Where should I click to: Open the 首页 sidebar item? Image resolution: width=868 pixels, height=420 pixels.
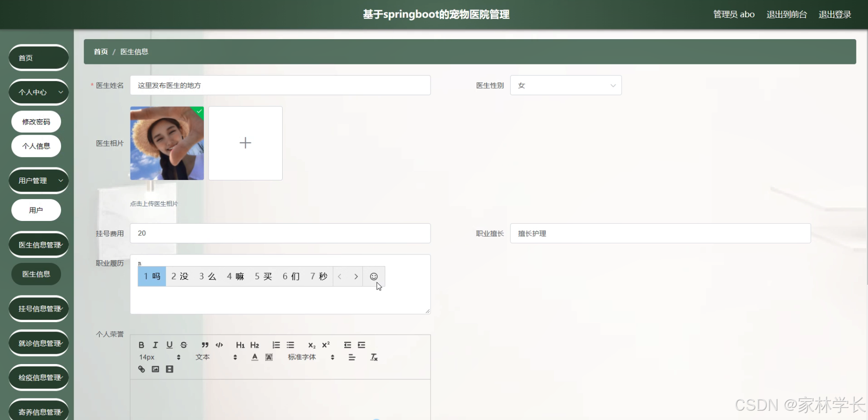click(39, 58)
